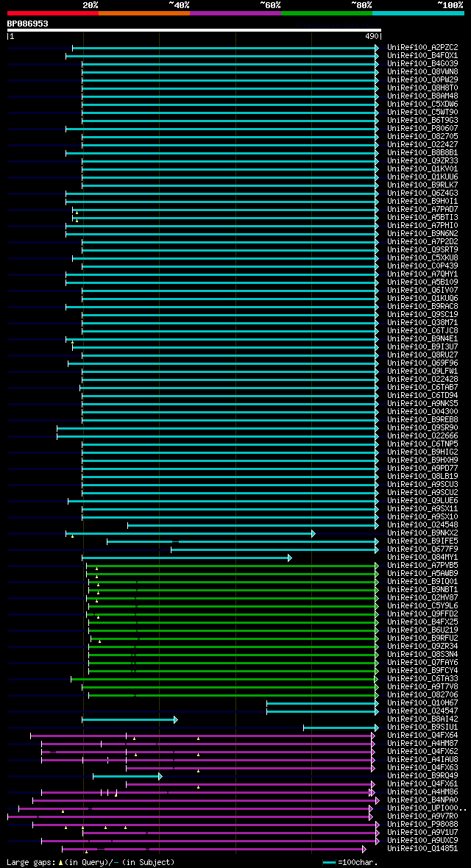Select label UniRef100_Q9LUE6

tap(422, 500)
